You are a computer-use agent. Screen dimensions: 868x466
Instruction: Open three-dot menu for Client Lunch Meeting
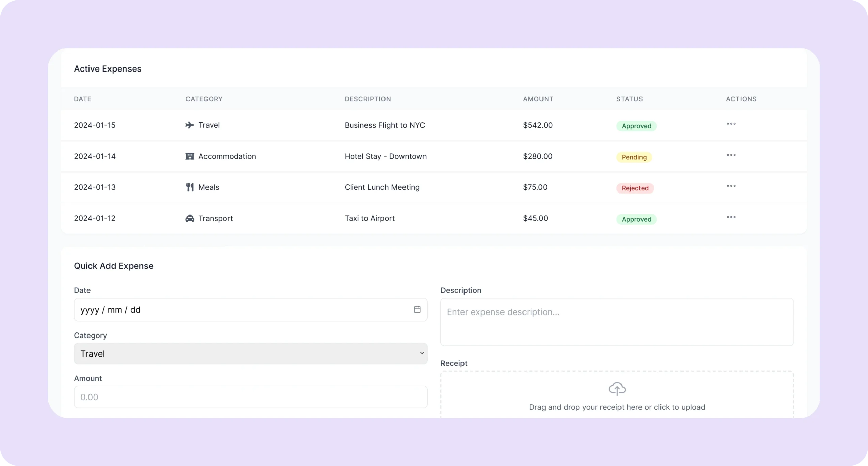(731, 186)
